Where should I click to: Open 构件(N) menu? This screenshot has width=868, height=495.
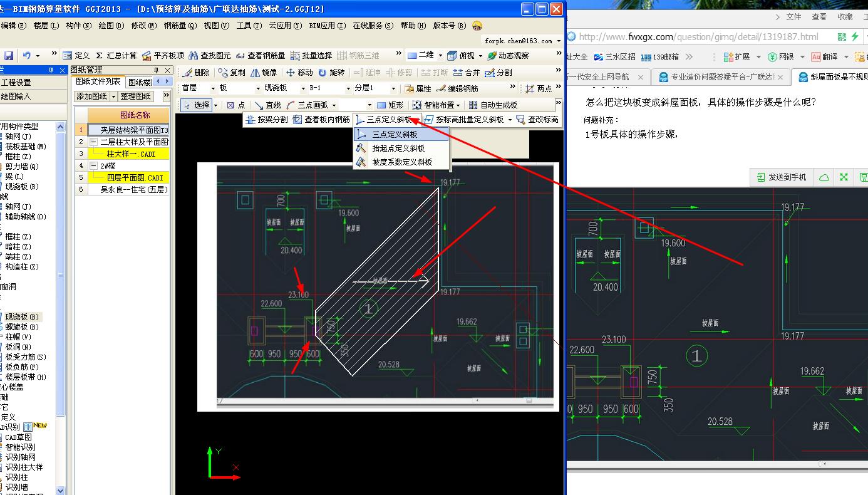click(x=78, y=26)
